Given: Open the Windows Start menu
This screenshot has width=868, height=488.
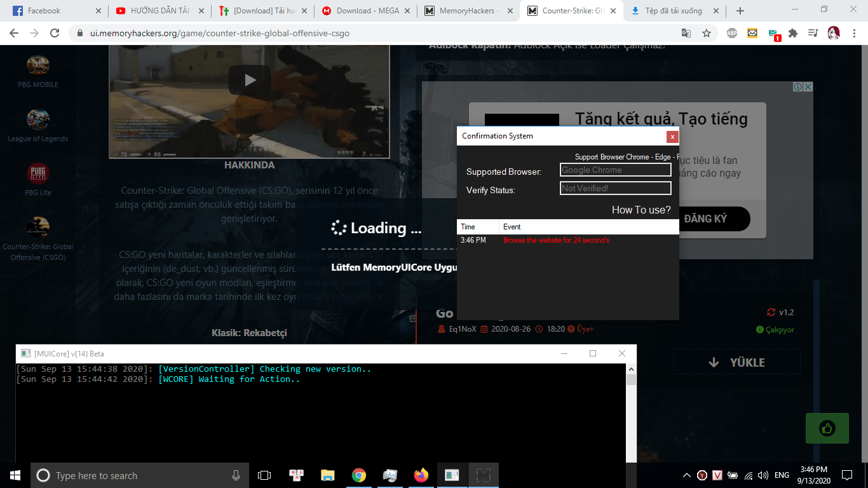Looking at the screenshot, I should [x=15, y=475].
